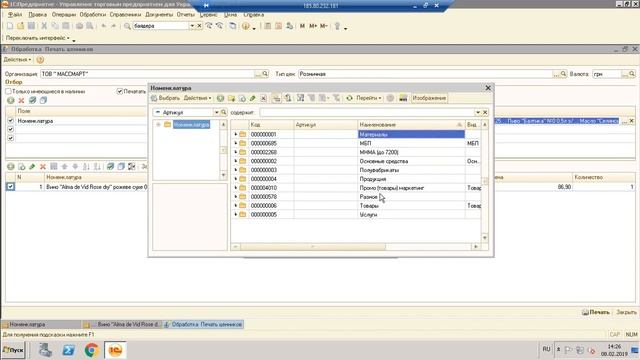
Task: Open PowerShell from the taskbar
Action: coord(68,350)
